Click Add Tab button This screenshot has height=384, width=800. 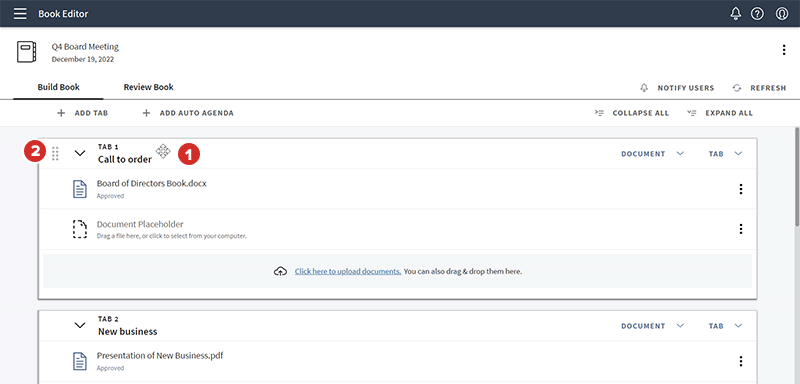[82, 113]
